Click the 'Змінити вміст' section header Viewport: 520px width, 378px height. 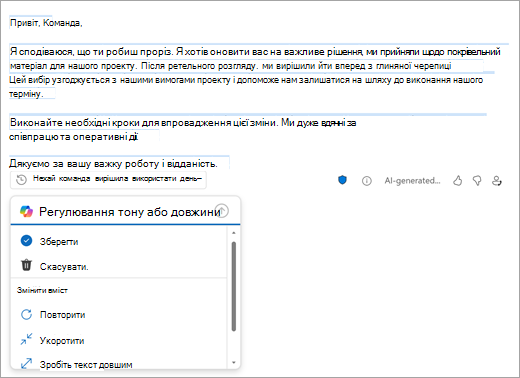tap(42, 290)
